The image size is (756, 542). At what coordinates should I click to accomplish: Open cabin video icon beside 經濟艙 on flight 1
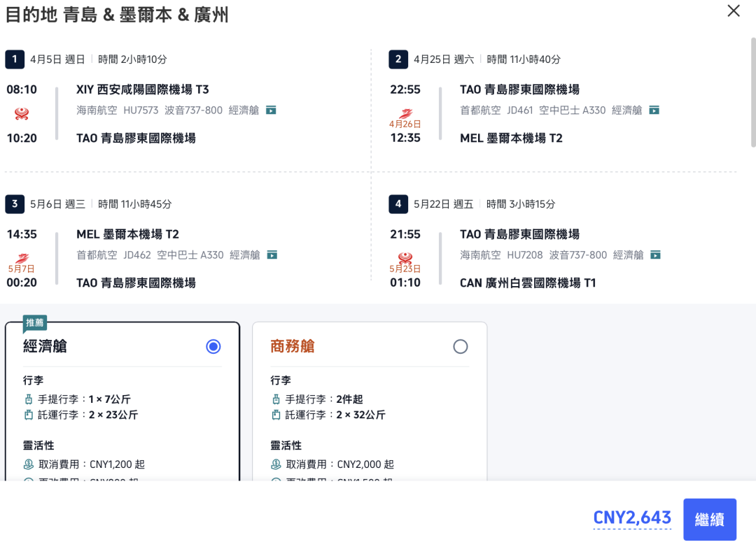tap(269, 109)
